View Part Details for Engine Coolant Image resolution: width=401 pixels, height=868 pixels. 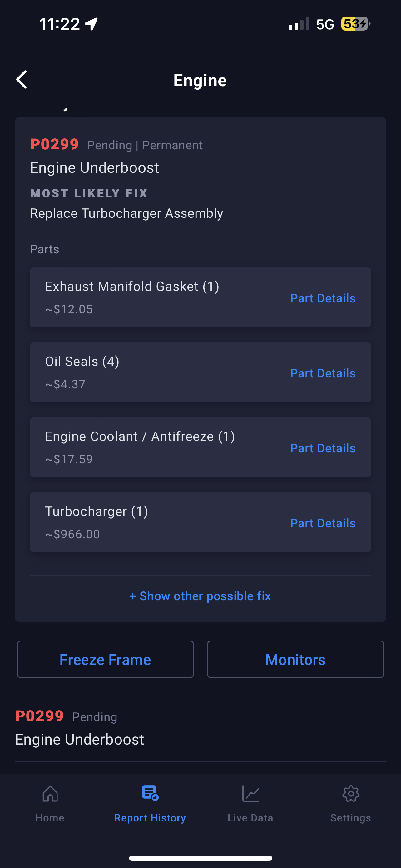[x=323, y=448]
